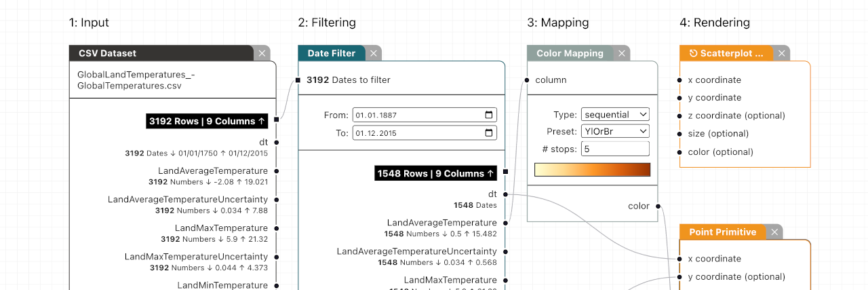Remove the Color Mapping node
This screenshot has height=290, width=868.
[622, 53]
